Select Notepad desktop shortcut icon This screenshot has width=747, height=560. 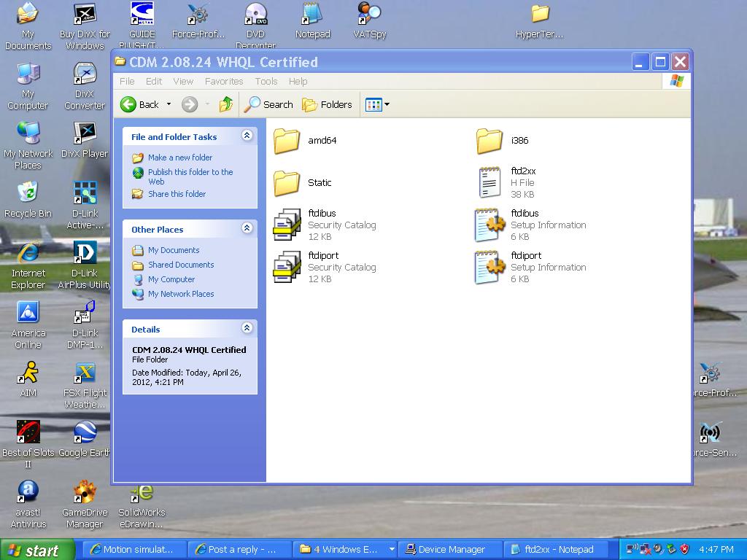point(312,20)
